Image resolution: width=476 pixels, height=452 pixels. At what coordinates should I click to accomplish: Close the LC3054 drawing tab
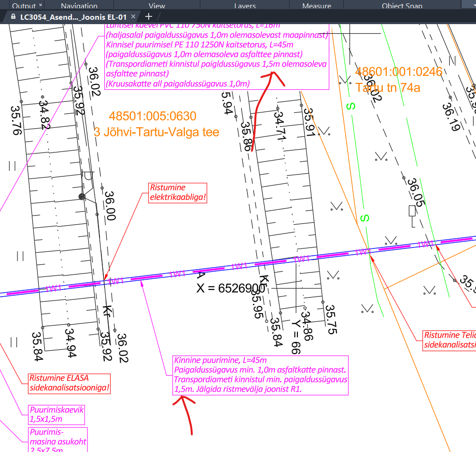133,16
